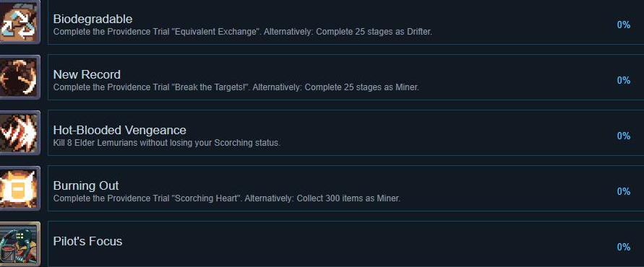Select the New Record achievement title
644x267 pixels.
click(x=87, y=74)
